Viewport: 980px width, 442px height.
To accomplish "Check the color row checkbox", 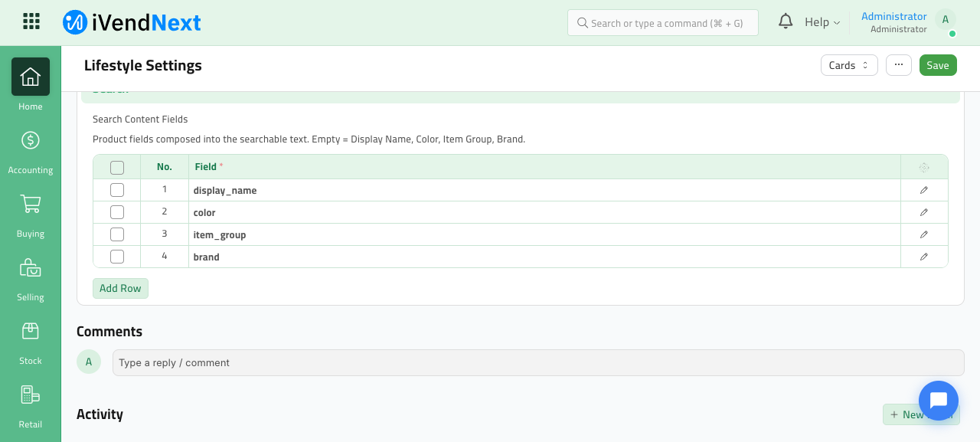I will click(117, 212).
